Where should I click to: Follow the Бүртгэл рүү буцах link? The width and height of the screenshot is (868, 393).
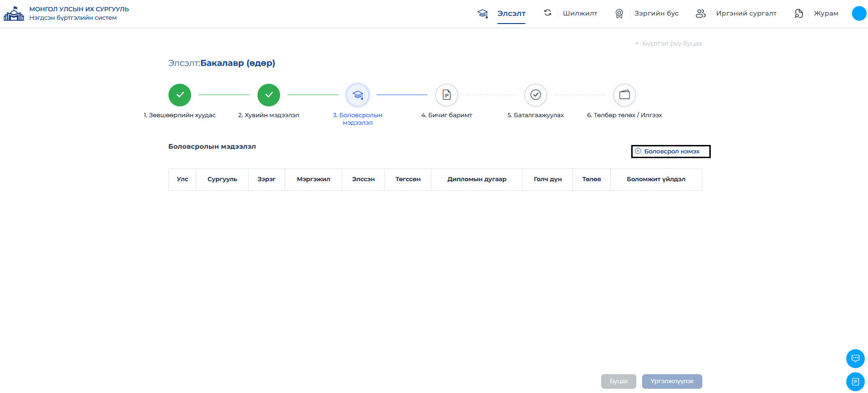[x=668, y=43]
